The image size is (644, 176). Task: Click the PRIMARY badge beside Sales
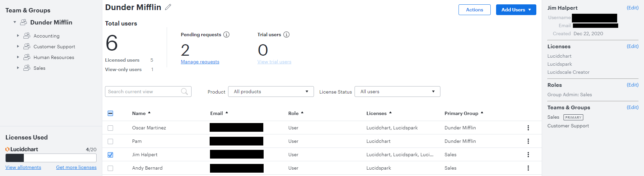tap(573, 117)
